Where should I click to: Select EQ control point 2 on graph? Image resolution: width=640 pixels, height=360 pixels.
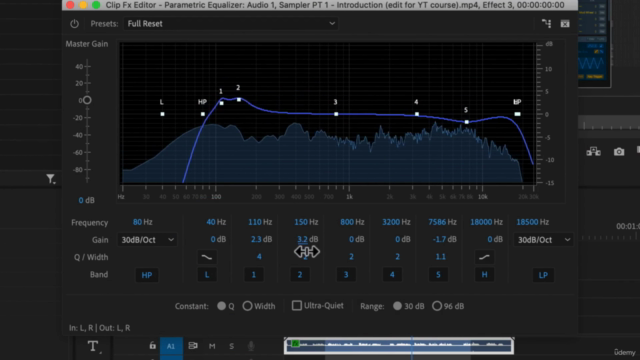click(x=239, y=100)
